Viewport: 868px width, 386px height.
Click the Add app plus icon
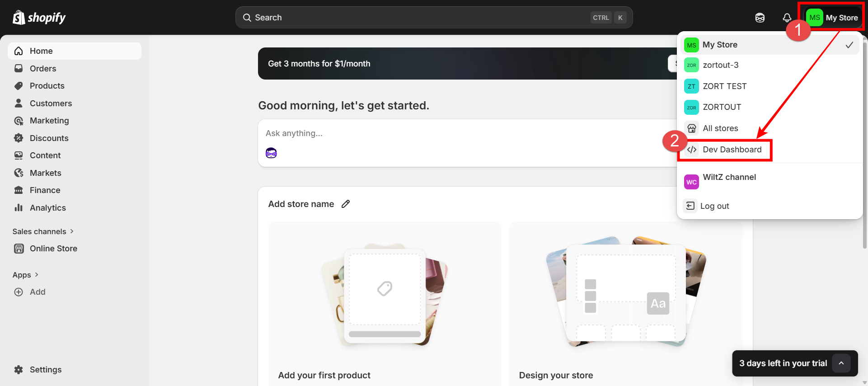19,292
